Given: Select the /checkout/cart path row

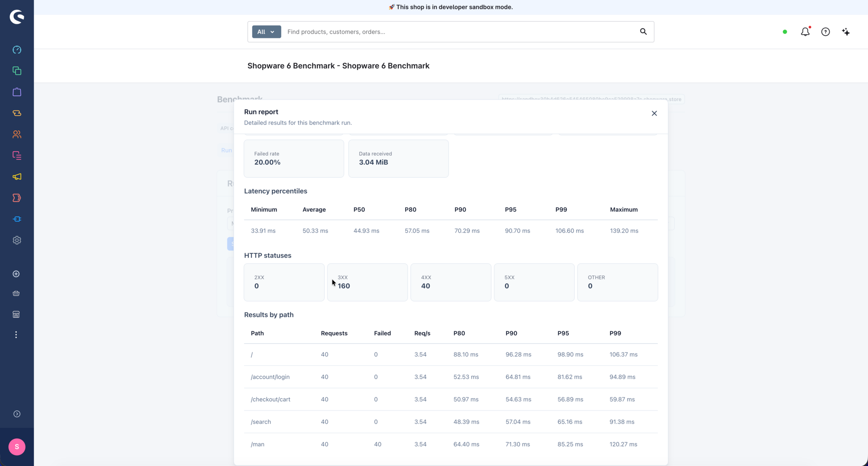Looking at the screenshot, I should click(451, 399).
